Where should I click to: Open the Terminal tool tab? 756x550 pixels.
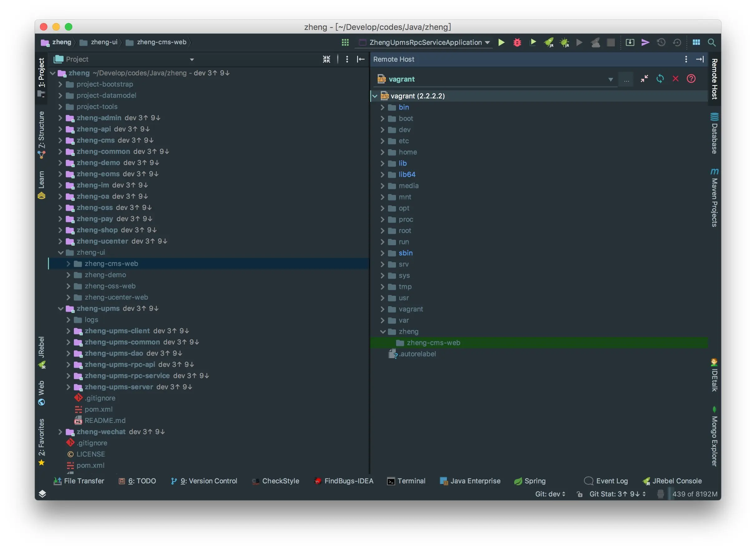point(406,481)
